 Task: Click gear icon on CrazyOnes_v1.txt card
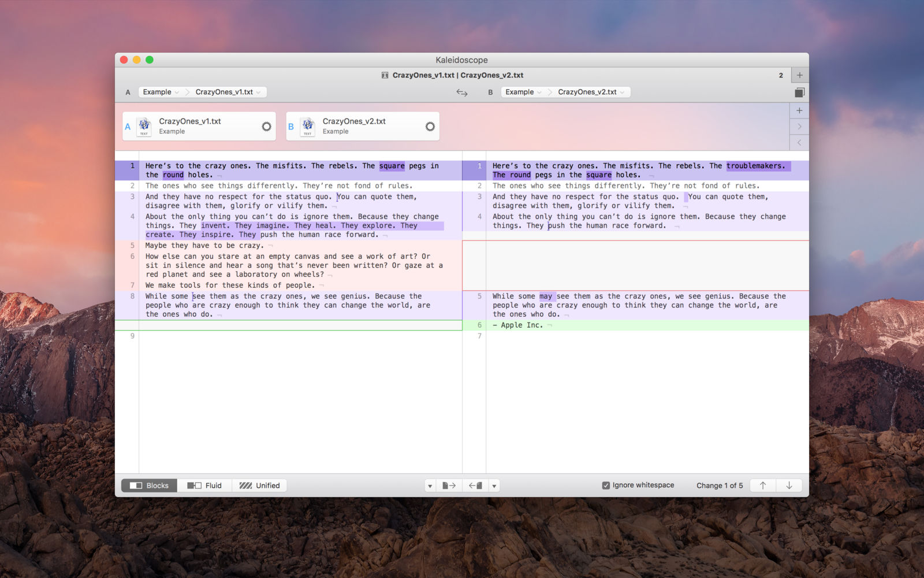tap(266, 127)
